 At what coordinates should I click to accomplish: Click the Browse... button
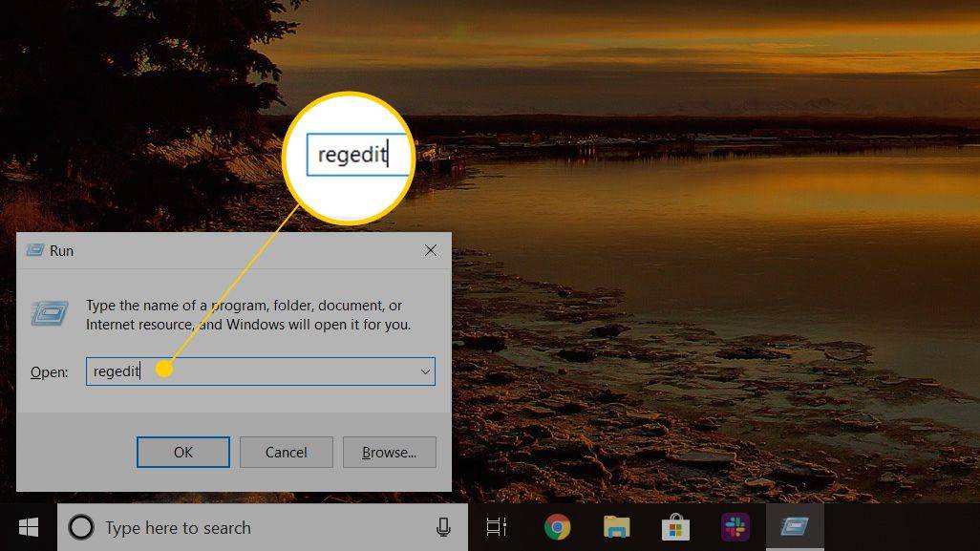tap(389, 452)
